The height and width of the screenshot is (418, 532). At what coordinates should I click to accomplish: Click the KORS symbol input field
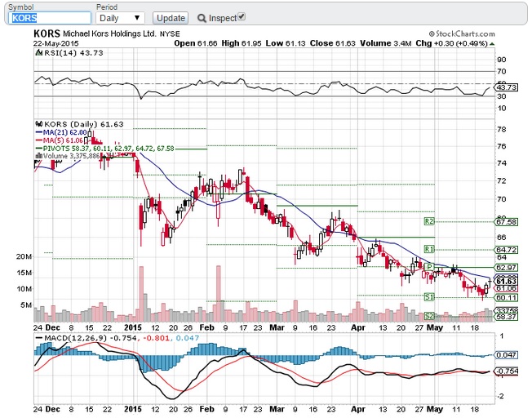(51, 18)
